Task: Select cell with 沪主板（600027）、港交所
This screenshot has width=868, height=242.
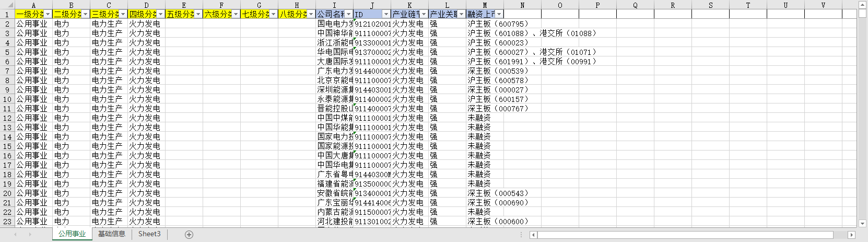Action: pyautogui.click(x=485, y=52)
